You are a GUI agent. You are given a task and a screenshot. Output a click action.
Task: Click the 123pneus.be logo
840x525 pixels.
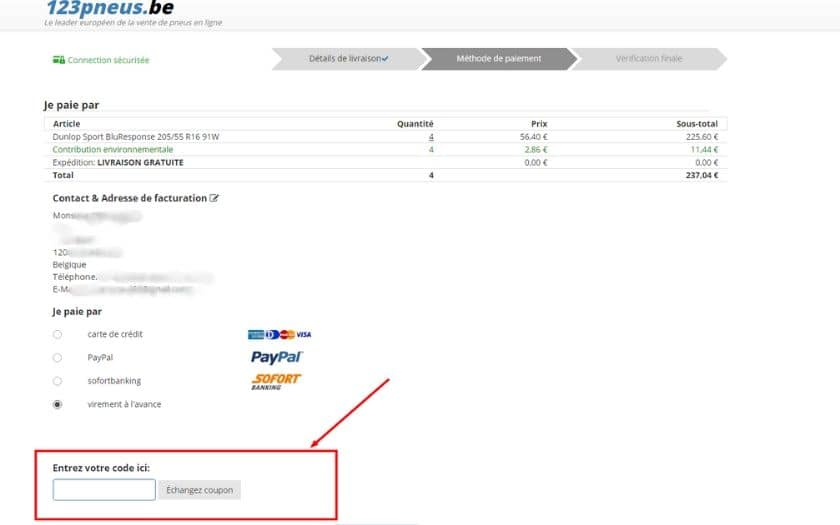coord(110,8)
